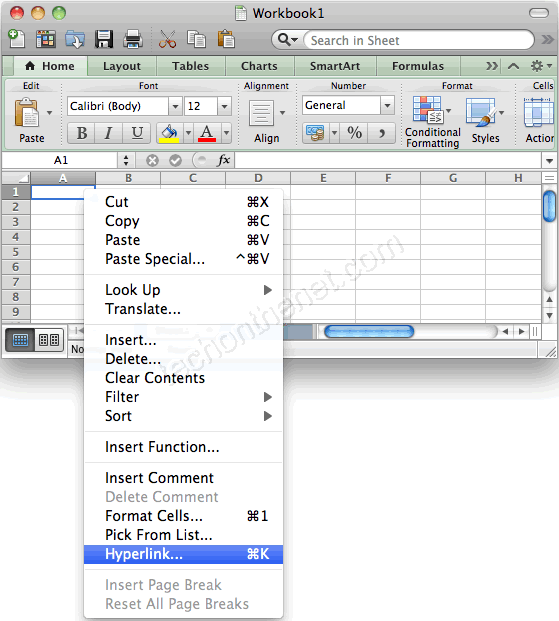
Task: Click the formula bar cancel icon
Action: pyautogui.click(x=152, y=160)
